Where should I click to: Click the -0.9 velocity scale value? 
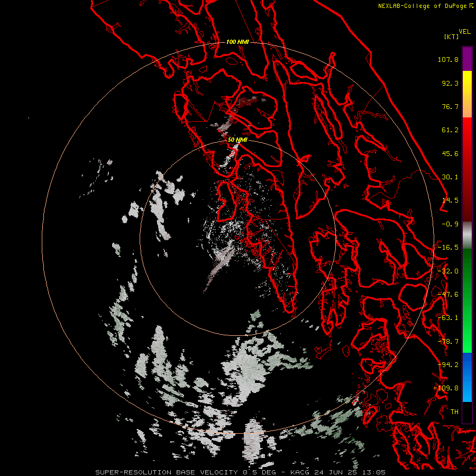click(450, 224)
